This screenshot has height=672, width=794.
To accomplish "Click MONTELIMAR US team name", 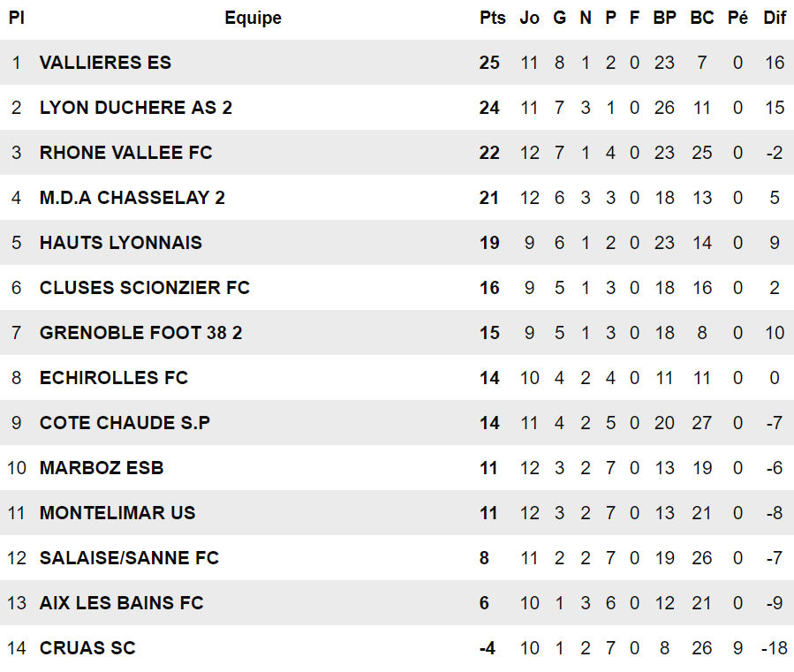I will pyautogui.click(x=117, y=513).
